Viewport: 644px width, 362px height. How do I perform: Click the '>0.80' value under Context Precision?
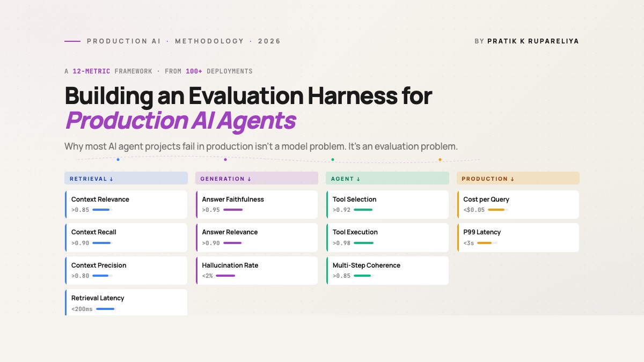click(80, 276)
